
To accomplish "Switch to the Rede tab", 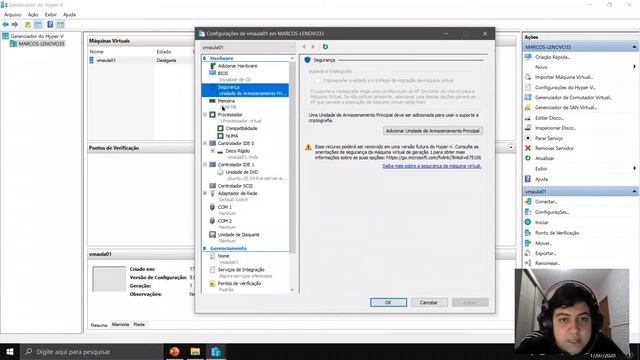I will pos(139,325).
